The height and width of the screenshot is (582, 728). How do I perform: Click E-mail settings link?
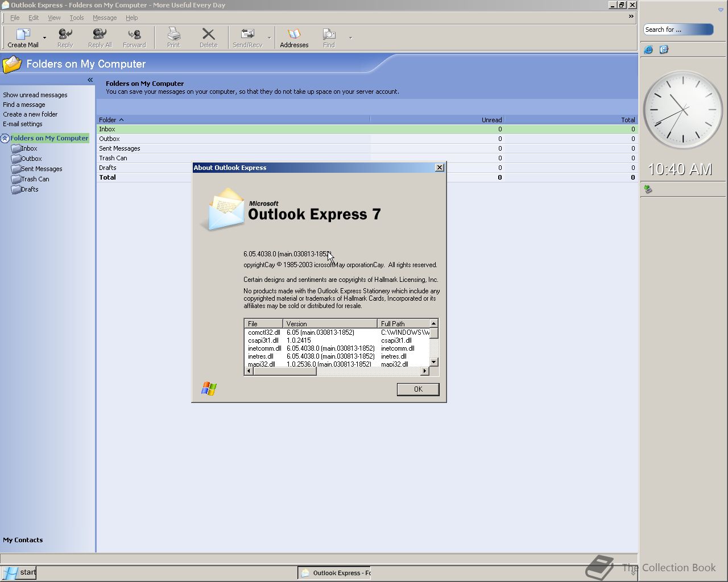pyautogui.click(x=23, y=124)
